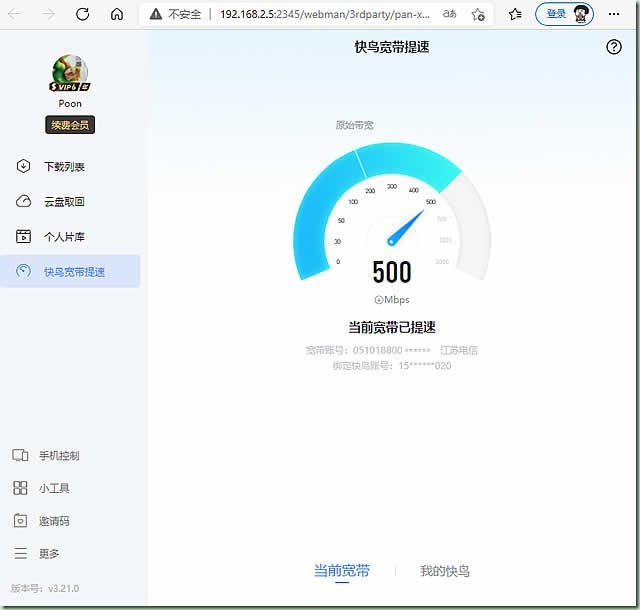The width and height of the screenshot is (640, 610).
Task: Click the 快鸟 speed gauge sidebar icon
Action: pos(23,271)
